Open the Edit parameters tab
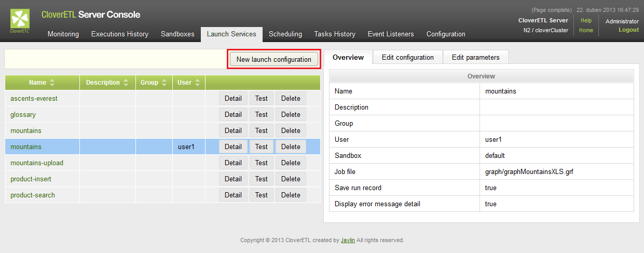 [476, 57]
